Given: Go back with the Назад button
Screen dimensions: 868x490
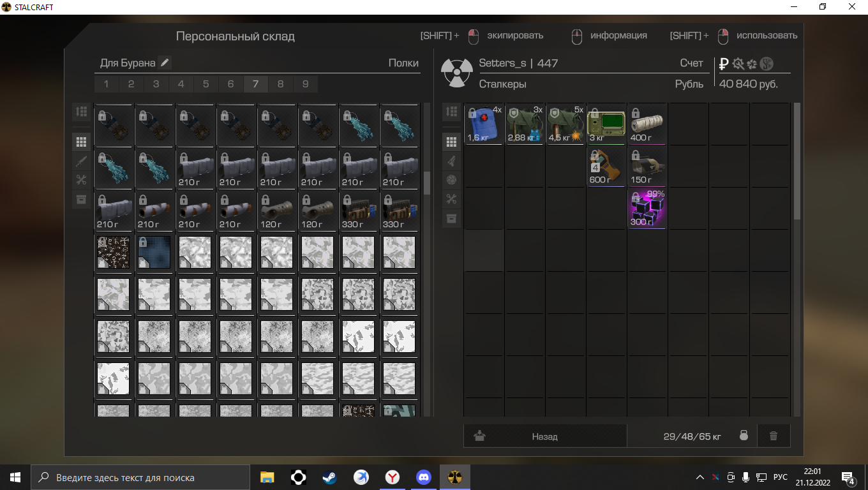Looking at the screenshot, I should pyautogui.click(x=545, y=436).
